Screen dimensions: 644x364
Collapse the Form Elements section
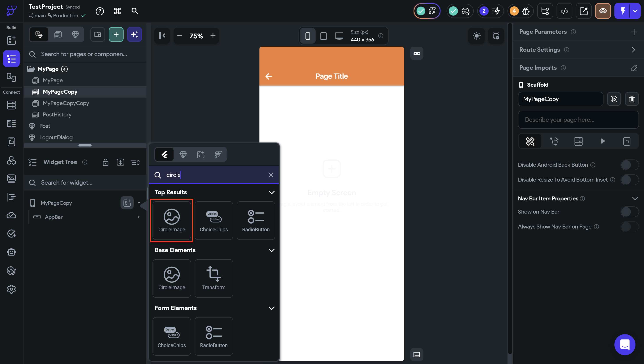click(271, 308)
